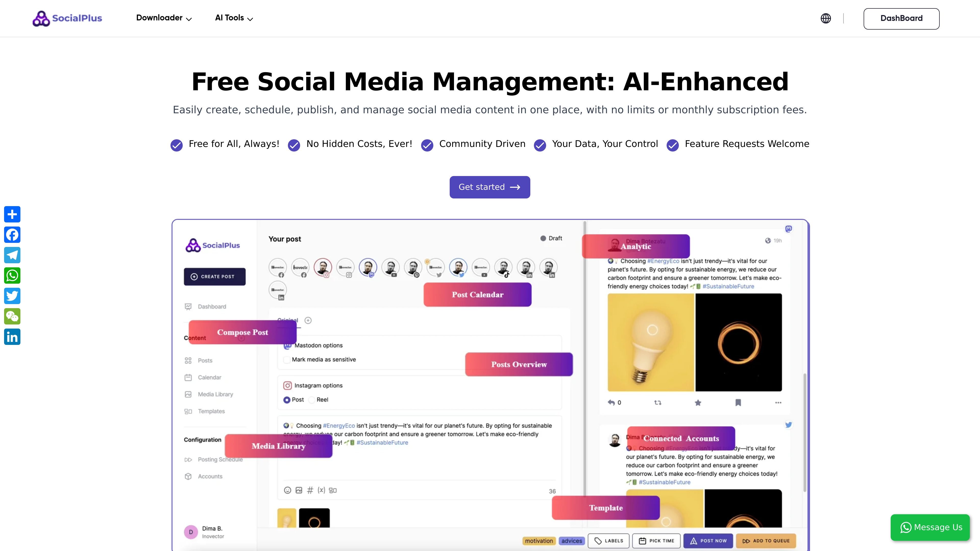The image size is (980, 551).
Task: Click the #SustainableFuture hashtag in editor text
Action: coord(382,443)
